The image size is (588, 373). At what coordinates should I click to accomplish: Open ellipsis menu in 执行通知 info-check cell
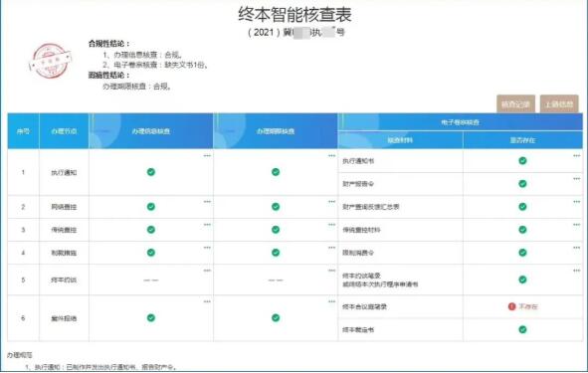(x=207, y=155)
